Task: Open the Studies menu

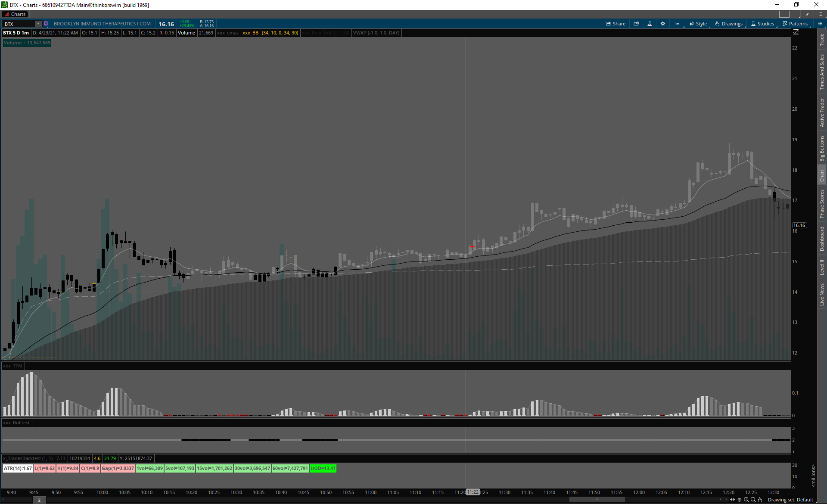Action: (762, 24)
